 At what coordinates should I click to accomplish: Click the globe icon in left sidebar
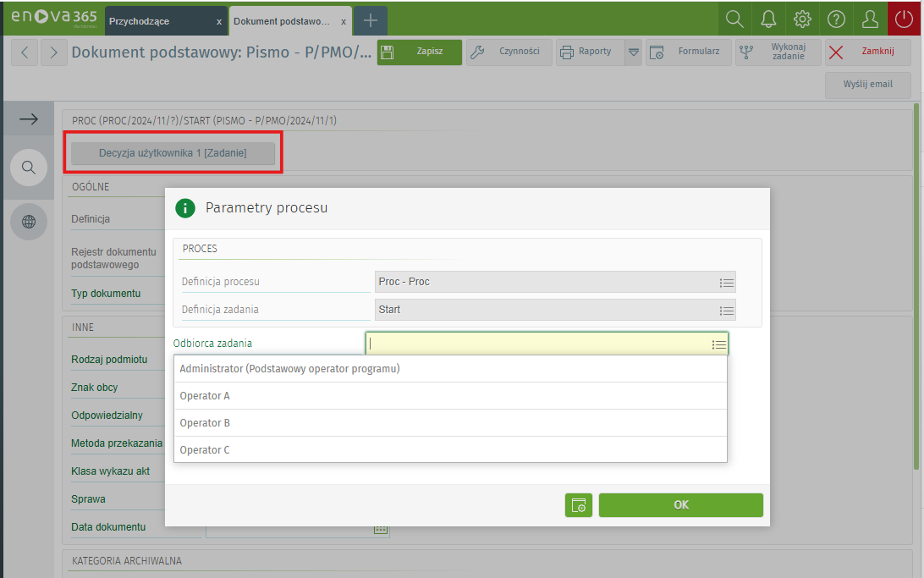(x=29, y=222)
